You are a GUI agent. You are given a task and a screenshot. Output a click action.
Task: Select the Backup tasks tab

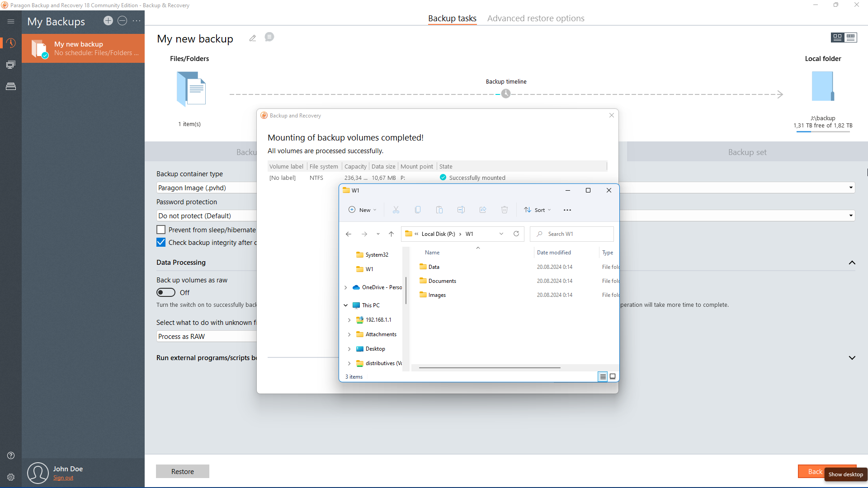(452, 18)
